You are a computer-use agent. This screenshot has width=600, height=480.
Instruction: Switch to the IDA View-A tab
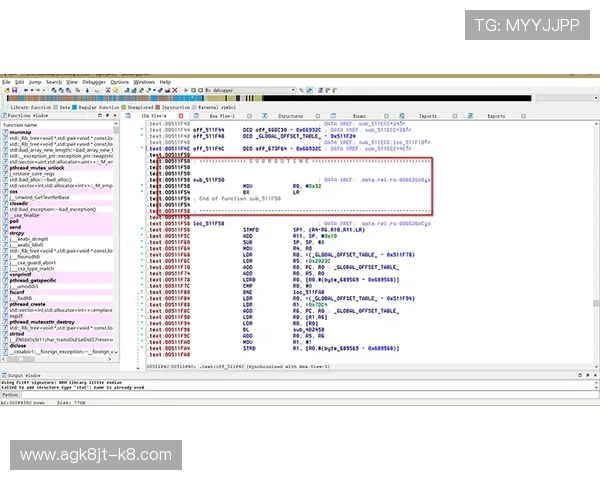154,116
